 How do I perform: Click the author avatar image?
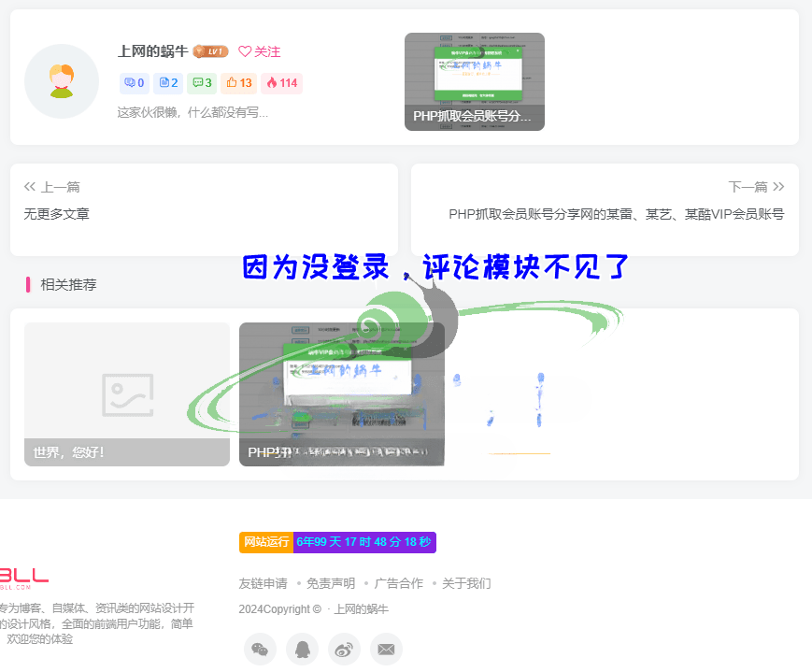[62, 81]
